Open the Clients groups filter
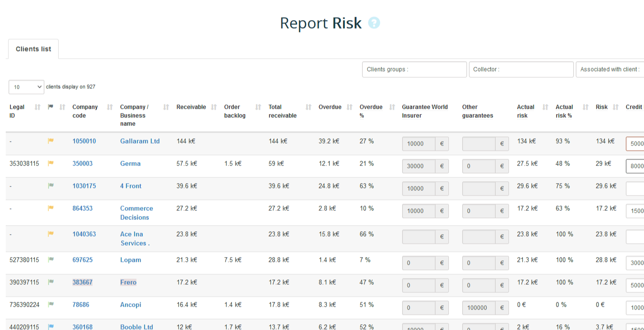Viewport: 644px width, 330px height. (x=414, y=69)
